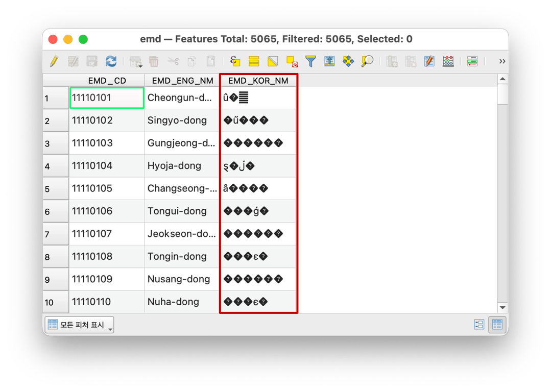Open select features by expression

[235, 61]
